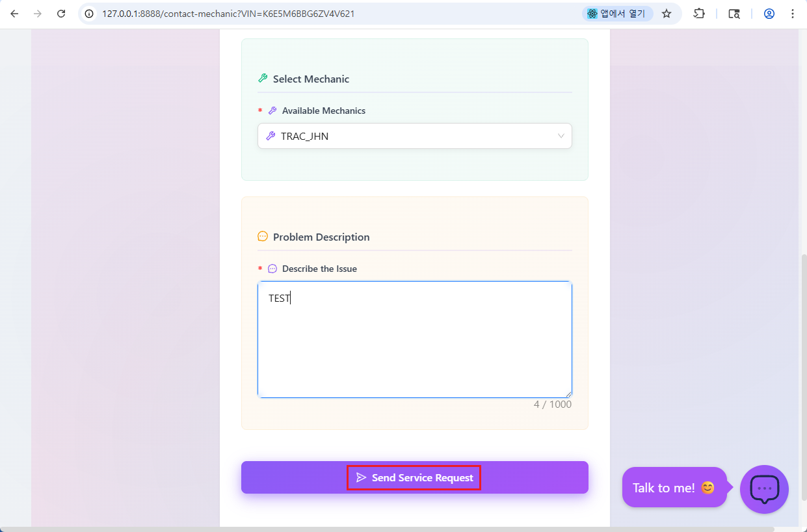807x532 pixels.
Task: Click the horizontal scrollbar at the bottom
Action: point(387,529)
